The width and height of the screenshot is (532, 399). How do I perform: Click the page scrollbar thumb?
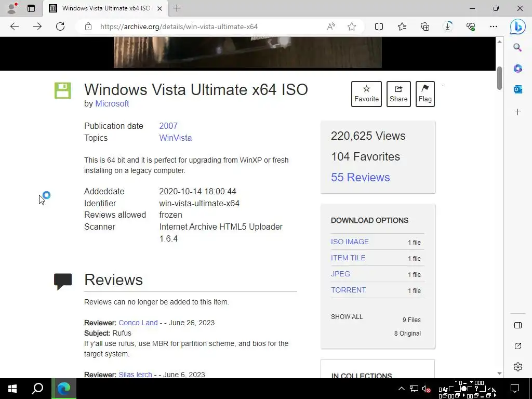coord(499,78)
